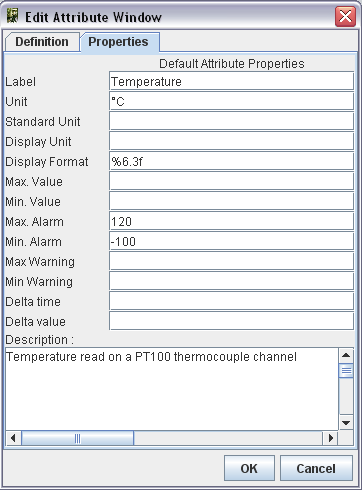363x491 pixels.
Task: Click the vertical scrollbar thumb in description
Action: click(x=346, y=371)
